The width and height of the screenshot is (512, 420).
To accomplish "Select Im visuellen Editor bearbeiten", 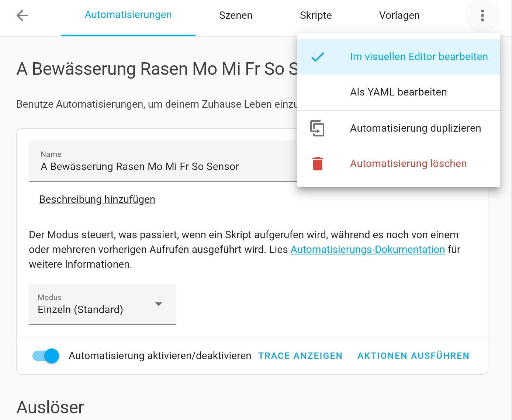I will (419, 57).
